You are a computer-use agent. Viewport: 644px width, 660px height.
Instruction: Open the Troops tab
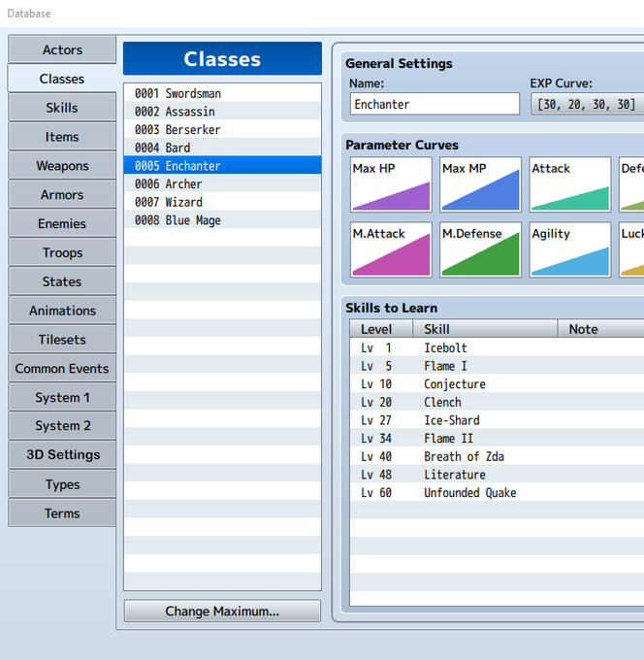pyautogui.click(x=62, y=252)
